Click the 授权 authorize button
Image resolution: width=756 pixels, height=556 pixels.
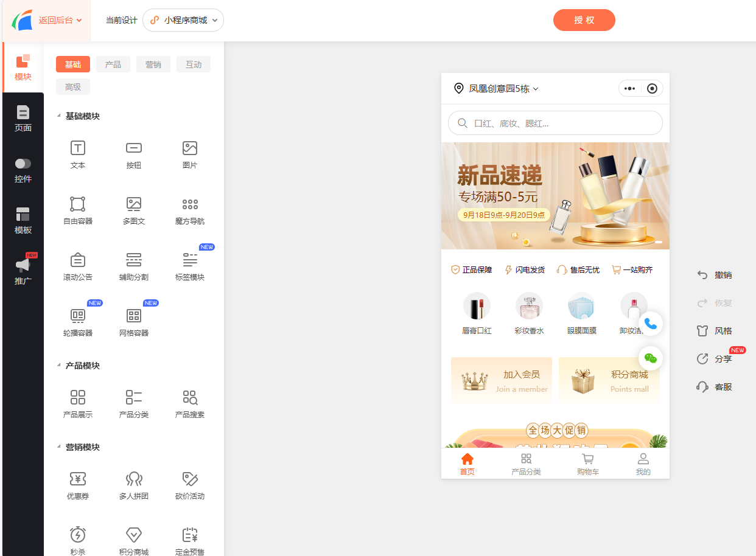point(584,20)
